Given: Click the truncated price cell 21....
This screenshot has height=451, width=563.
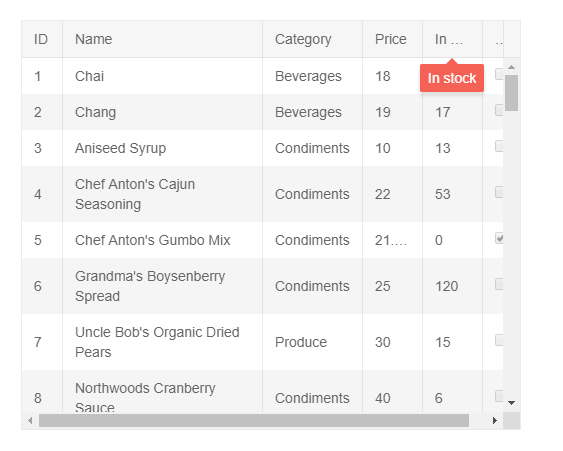Looking at the screenshot, I should [x=393, y=240].
